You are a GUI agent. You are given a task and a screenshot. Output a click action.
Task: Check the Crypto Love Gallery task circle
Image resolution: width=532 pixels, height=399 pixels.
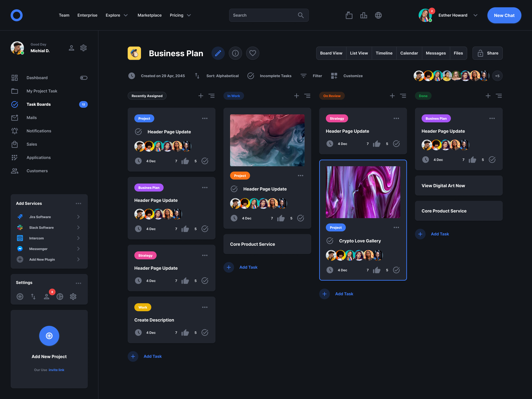[330, 241]
